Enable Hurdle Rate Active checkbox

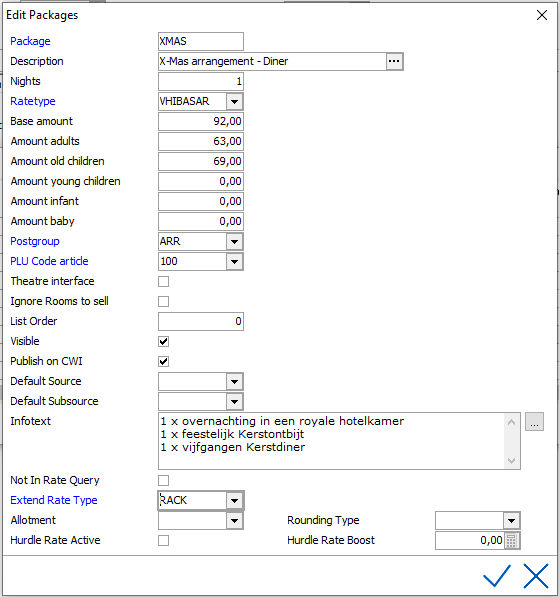pos(164,541)
